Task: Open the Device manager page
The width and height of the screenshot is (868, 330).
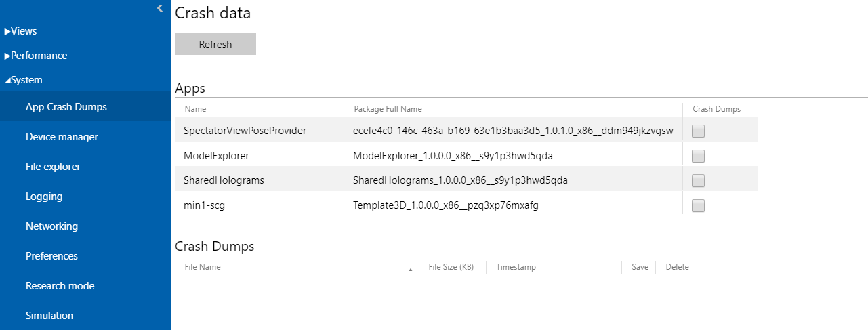Action: pyautogui.click(x=62, y=137)
